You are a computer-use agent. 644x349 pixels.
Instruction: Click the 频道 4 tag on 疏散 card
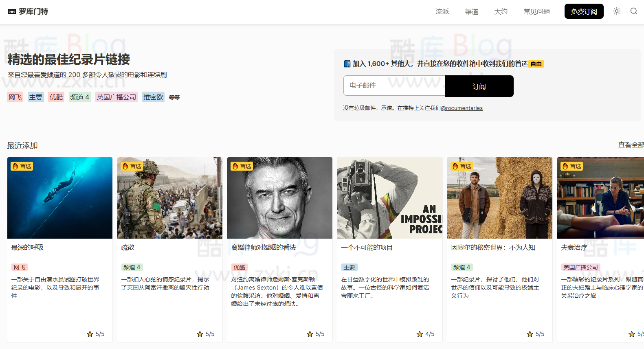tap(132, 267)
